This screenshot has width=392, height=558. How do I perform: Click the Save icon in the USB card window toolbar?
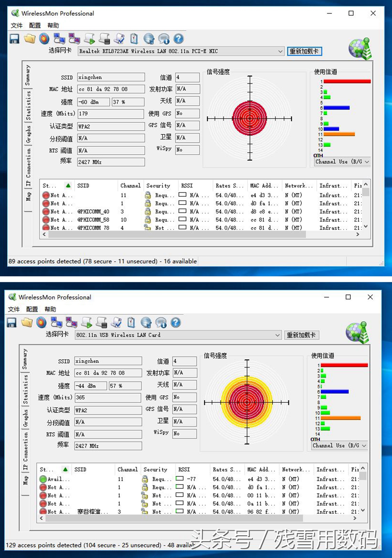[12, 323]
